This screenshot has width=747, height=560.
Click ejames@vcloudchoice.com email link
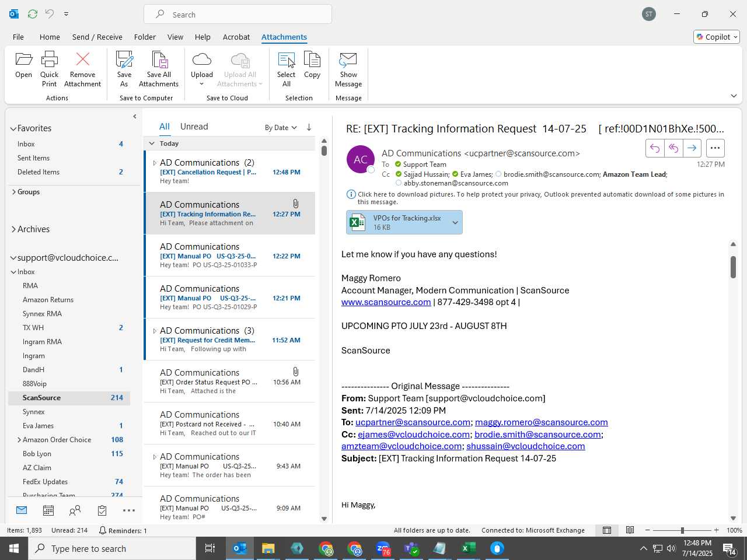click(x=414, y=435)
